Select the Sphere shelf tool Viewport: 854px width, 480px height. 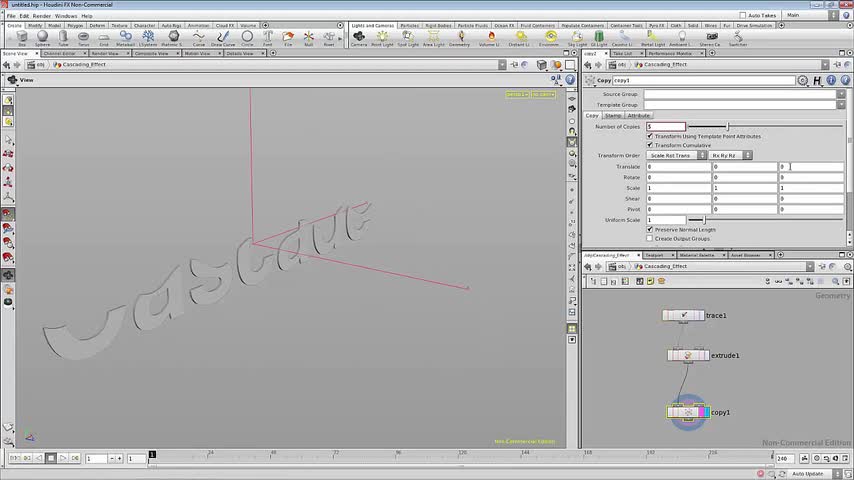[x=42, y=38]
